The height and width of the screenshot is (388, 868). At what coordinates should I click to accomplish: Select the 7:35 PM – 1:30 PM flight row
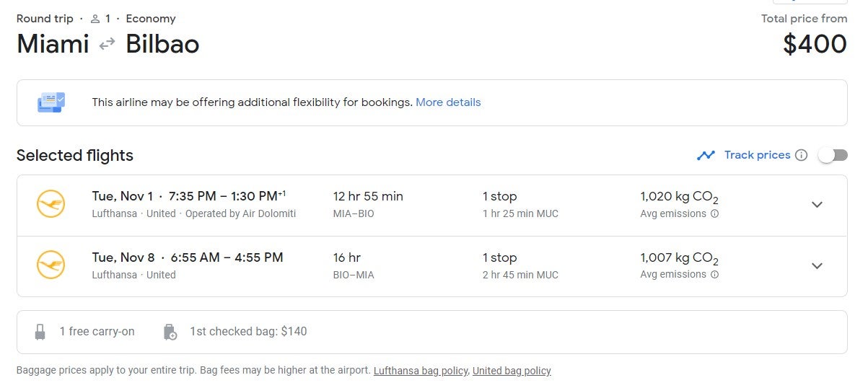(431, 205)
